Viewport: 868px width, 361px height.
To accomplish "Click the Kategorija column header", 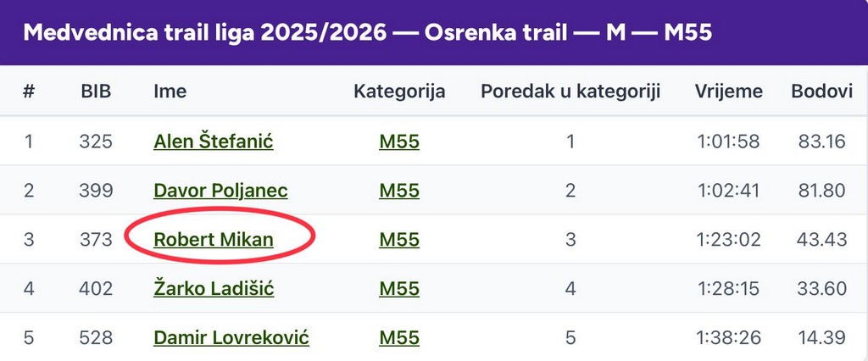I will coord(398,92).
